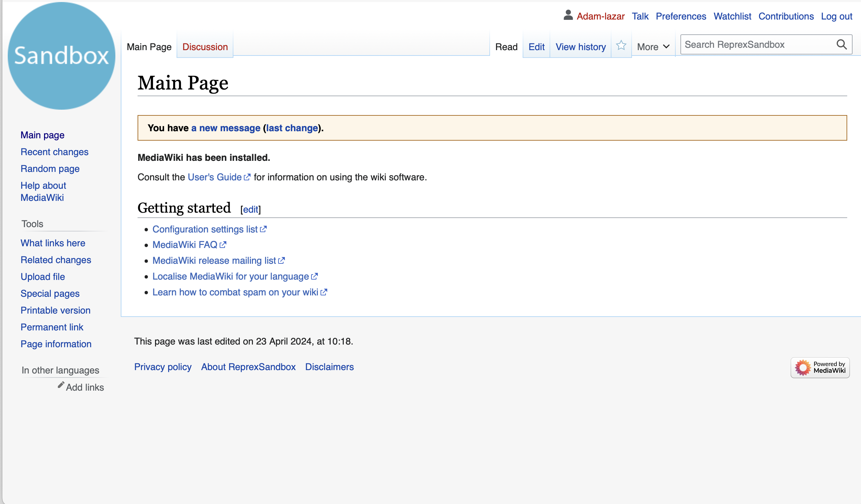Viewport: 861px width, 504px height.
Task: Open the Discussion tab
Action: pos(205,47)
